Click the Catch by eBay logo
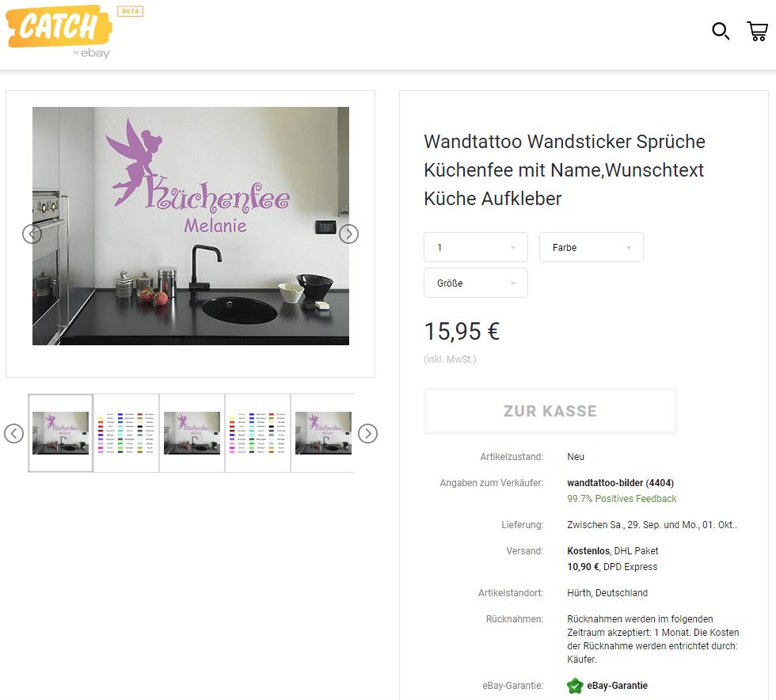This screenshot has height=700, width=776. (x=59, y=32)
